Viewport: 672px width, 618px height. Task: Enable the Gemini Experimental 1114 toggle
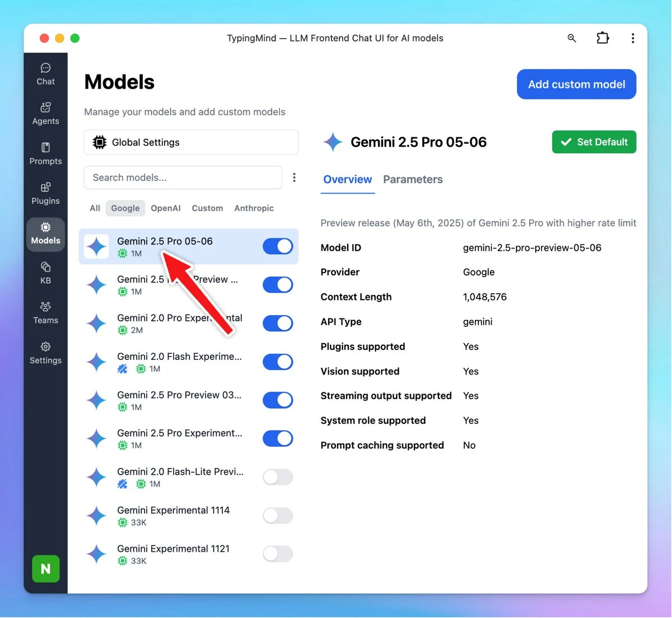278,516
